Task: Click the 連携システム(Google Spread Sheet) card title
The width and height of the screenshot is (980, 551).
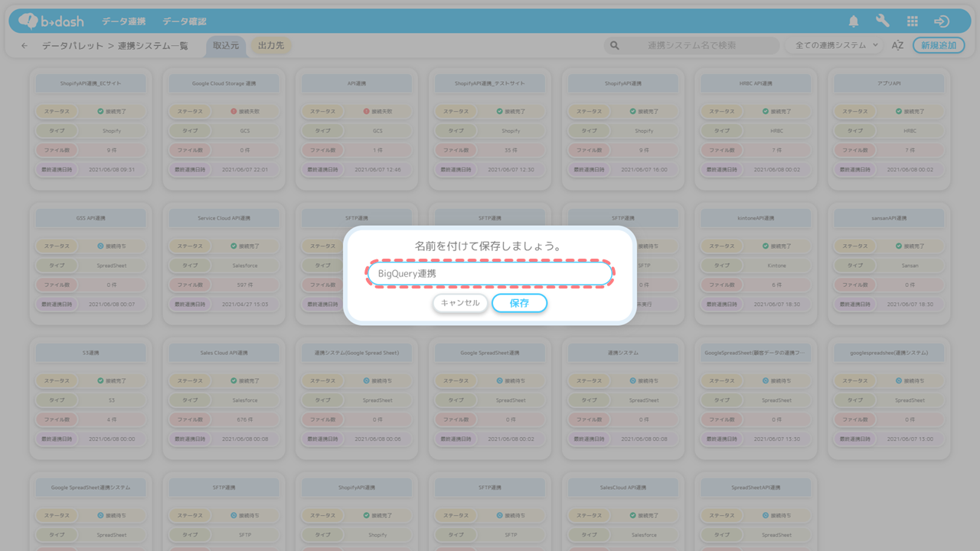Action: (357, 353)
